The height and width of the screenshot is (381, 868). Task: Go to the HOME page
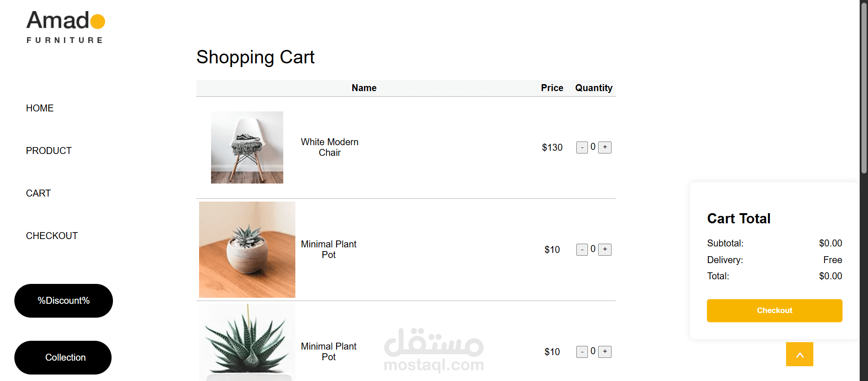coord(40,108)
